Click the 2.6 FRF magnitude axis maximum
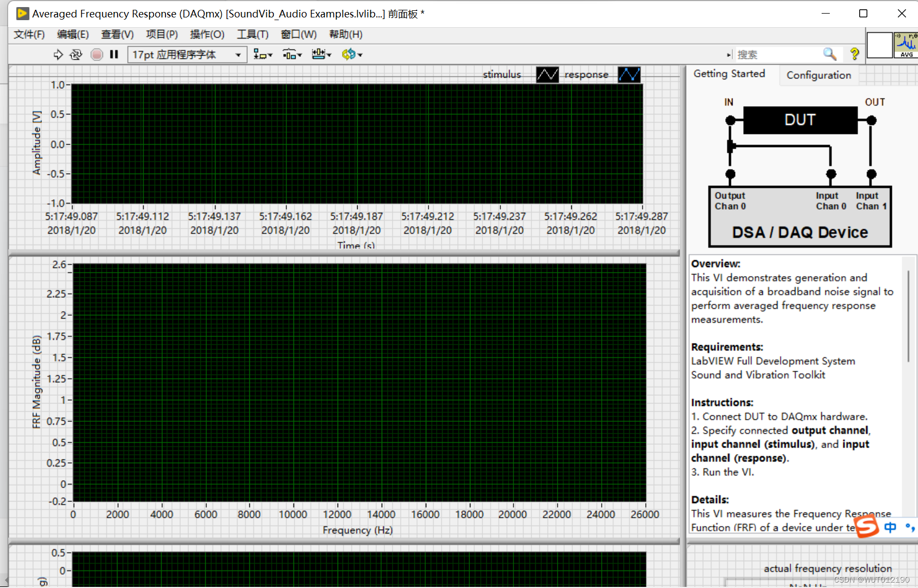Screen dimensions: 918x588 59,265
